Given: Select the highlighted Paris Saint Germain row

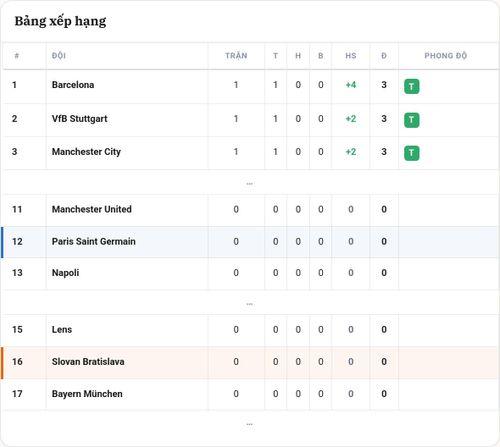Looking at the screenshot, I should 250,242.
